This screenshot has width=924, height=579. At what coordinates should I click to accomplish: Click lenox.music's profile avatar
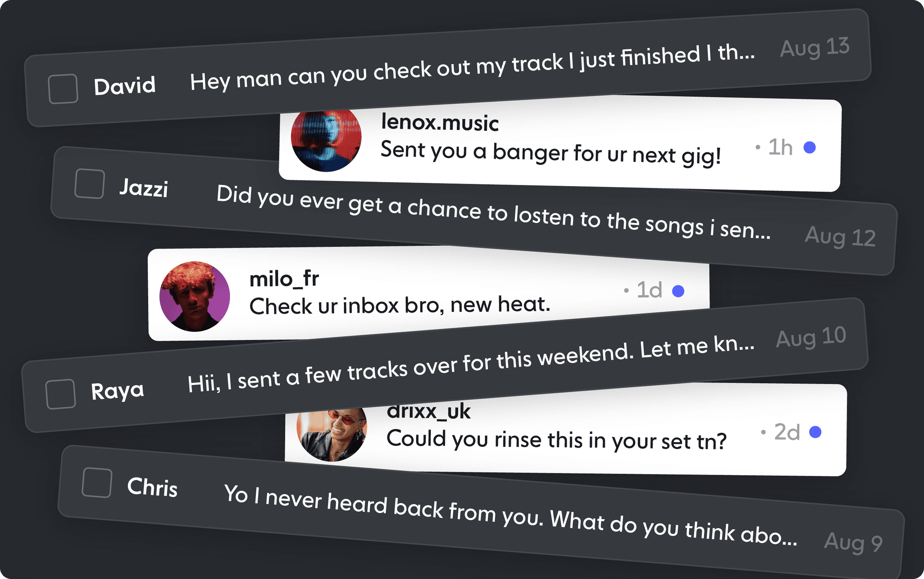[x=326, y=140]
